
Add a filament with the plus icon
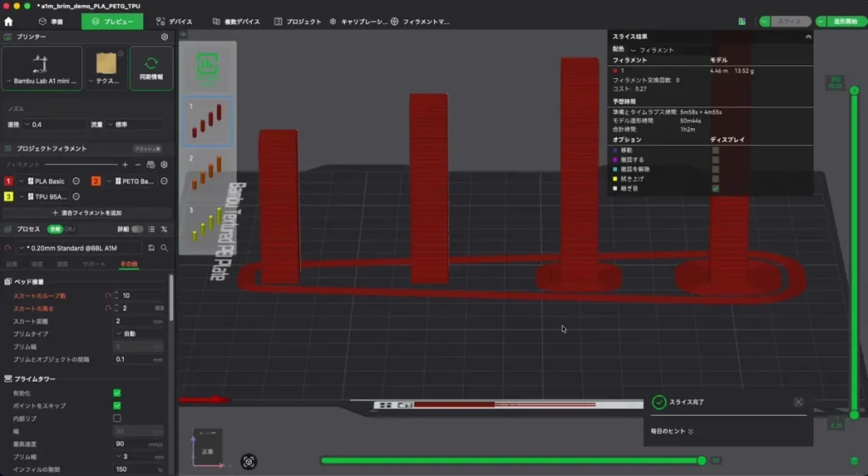point(125,165)
